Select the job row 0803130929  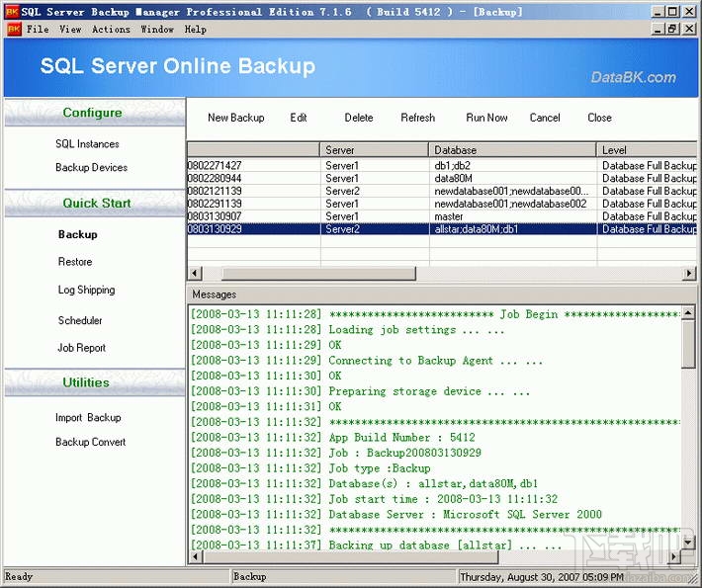coord(442,229)
